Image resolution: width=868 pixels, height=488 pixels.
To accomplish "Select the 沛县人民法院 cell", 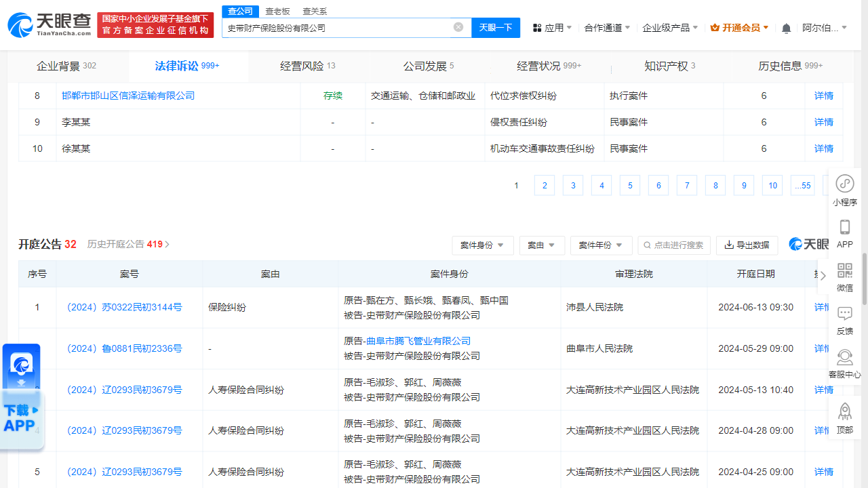I will click(x=633, y=307).
